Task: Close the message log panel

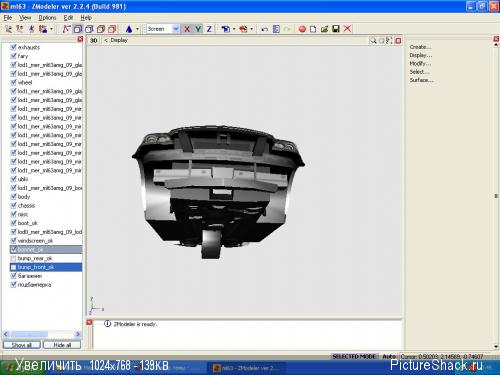Action: coord(89,322)
